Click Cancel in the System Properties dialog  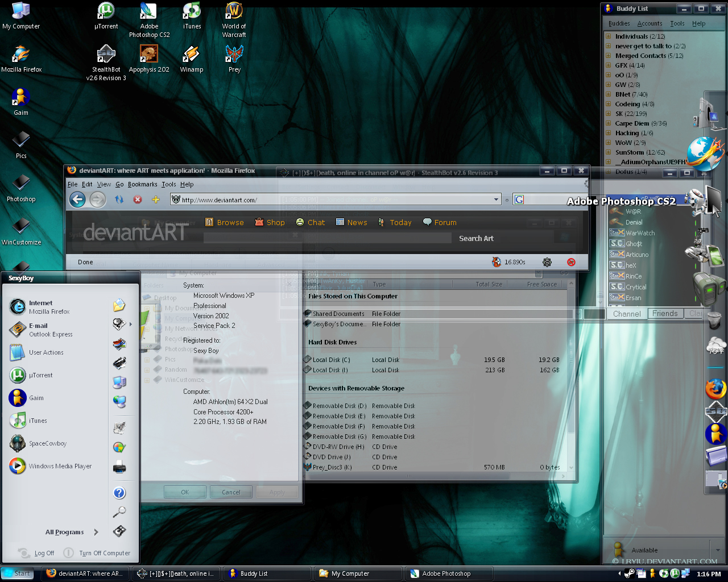coord(231,492)
